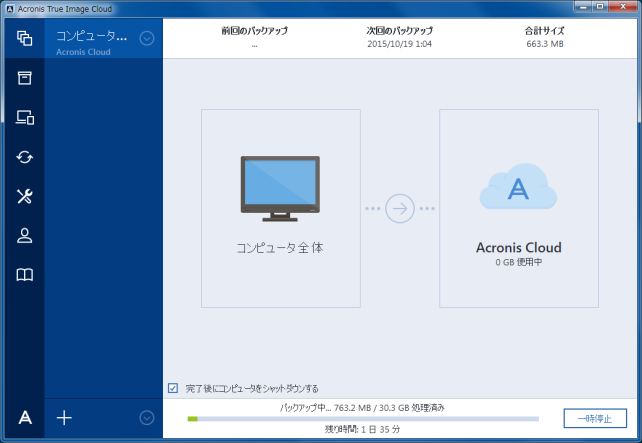Viewport: 642px width, 443px height.
Task: Click the 前回のバックアップ header text
Action: pos(255,31)
